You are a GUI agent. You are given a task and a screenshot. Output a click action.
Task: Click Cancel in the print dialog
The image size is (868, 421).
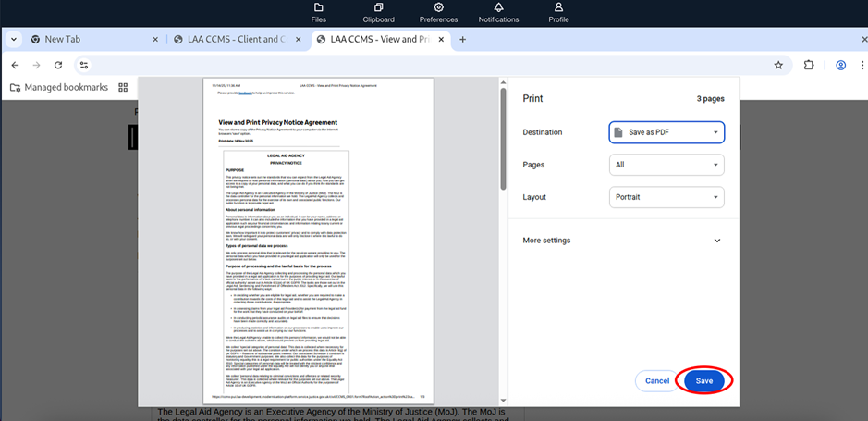click(x=657, y=380)
